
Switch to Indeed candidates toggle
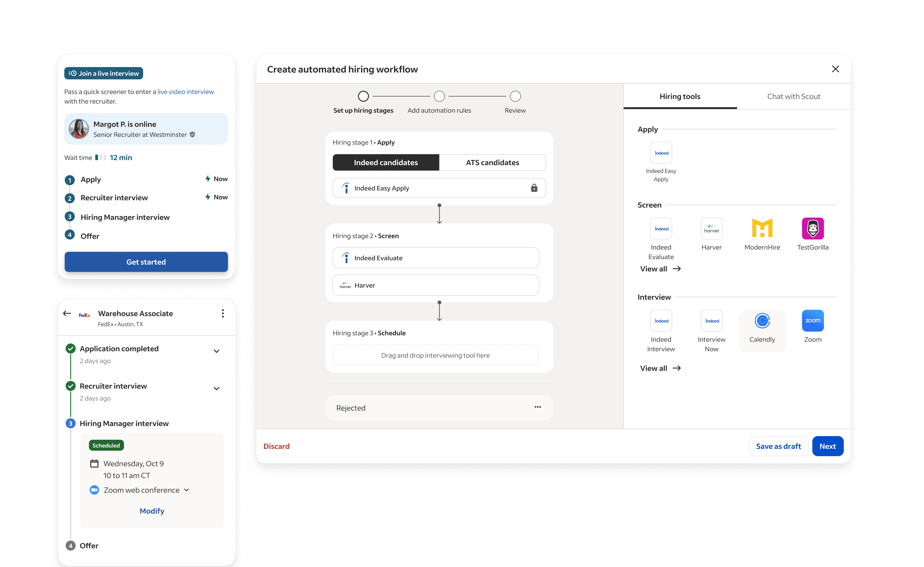pos(385,162)
